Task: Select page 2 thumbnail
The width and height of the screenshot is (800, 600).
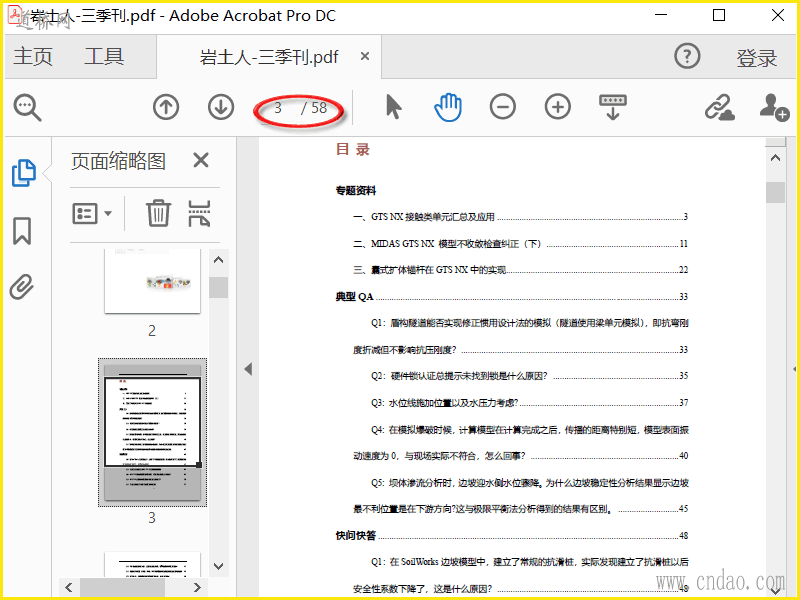Action: 153,281
